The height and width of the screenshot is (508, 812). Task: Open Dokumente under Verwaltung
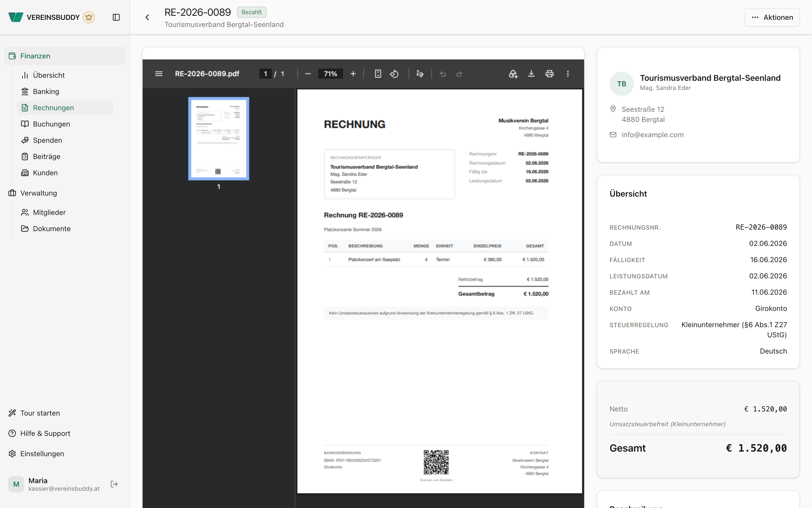[x=65, y=228]
